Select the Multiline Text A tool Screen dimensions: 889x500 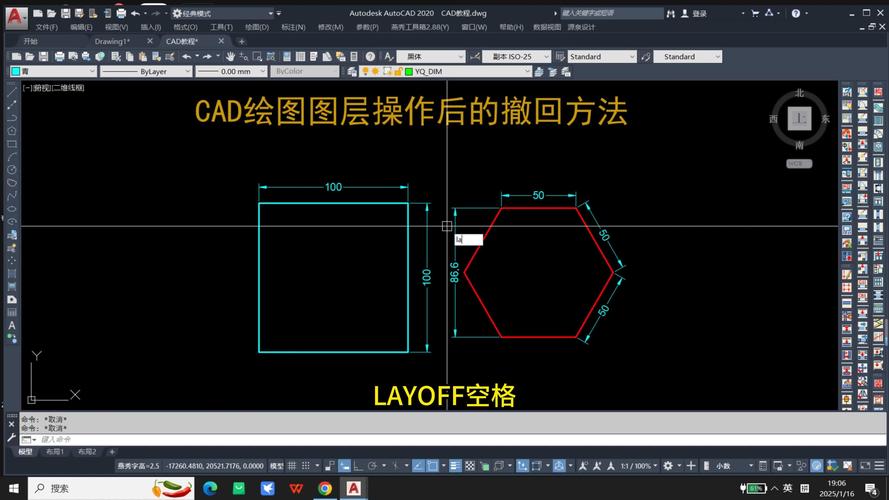[11, 325]
